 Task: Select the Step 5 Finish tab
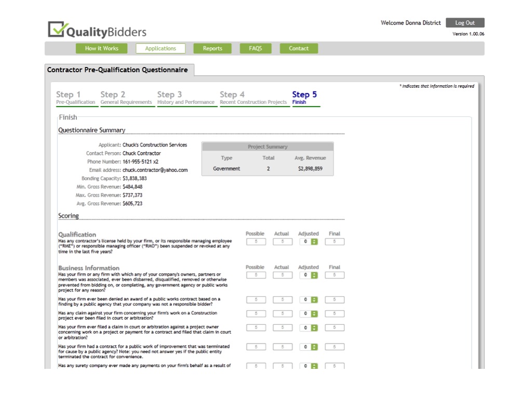(305, 97)
